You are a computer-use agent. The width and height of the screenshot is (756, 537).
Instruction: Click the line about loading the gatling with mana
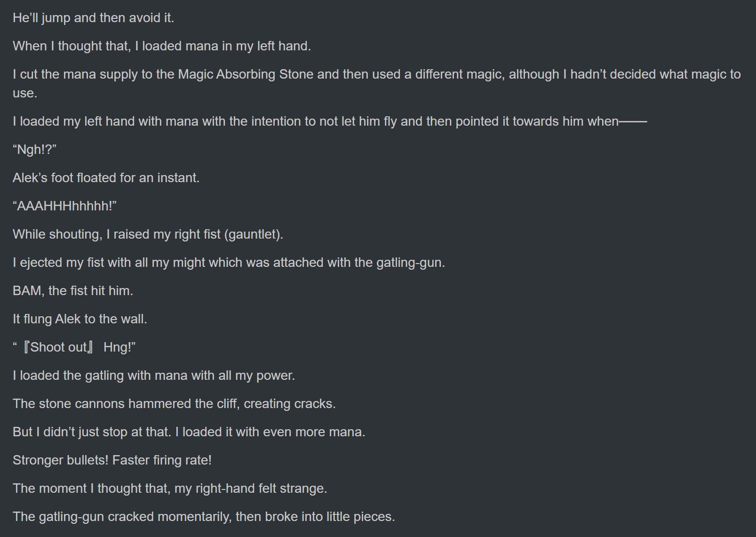154,376
